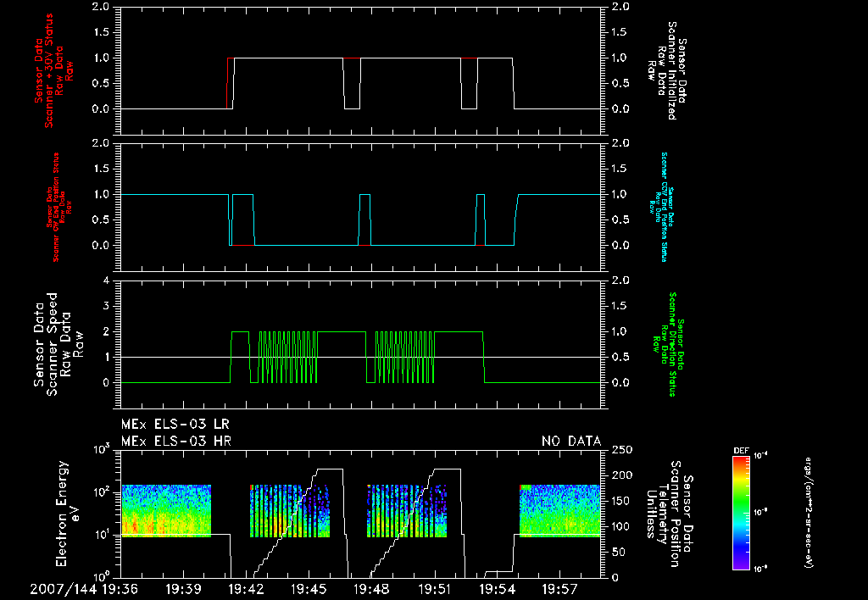Click the 10^3 tick on electron energy axis
868x600 pixels.
pyautogui.click(x=102, y=447)
